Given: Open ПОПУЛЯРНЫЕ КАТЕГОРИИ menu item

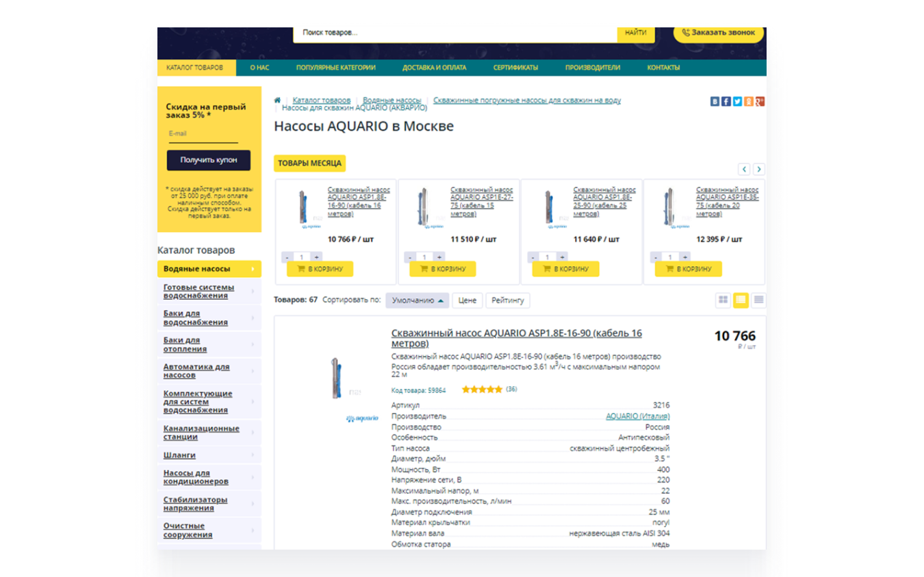Looking at the screenshot, I should pos(336,68).
